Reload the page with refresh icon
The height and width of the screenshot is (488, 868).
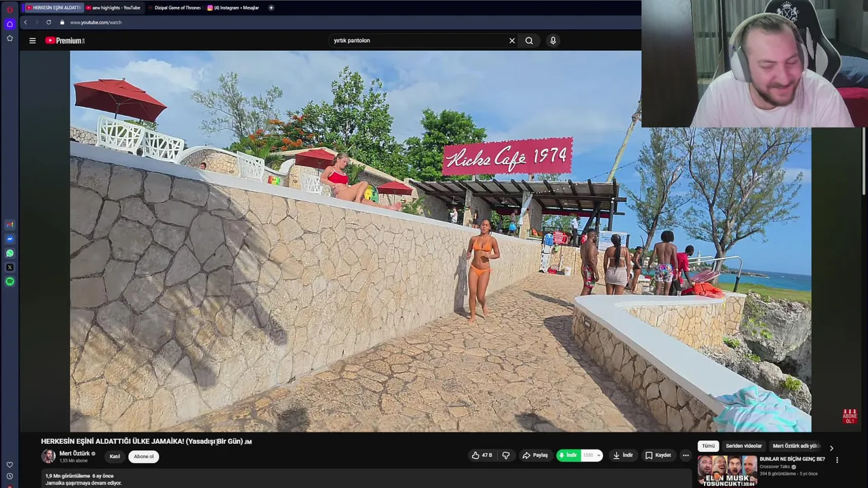(x=49, y=22)
